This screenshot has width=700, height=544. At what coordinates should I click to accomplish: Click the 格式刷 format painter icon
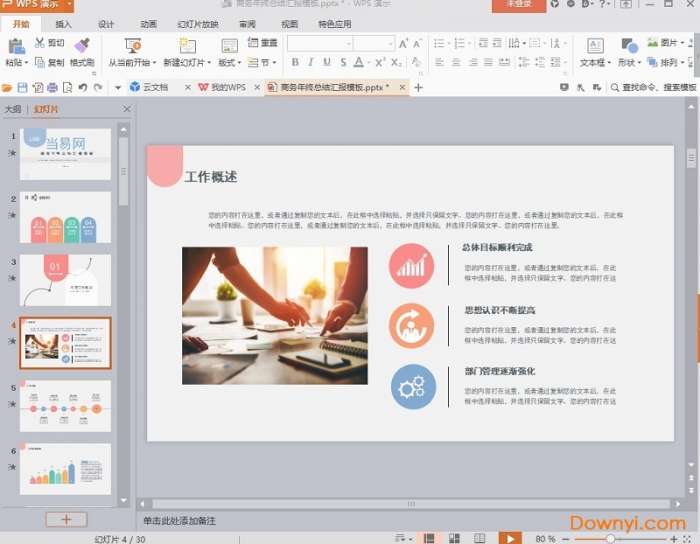82,45
